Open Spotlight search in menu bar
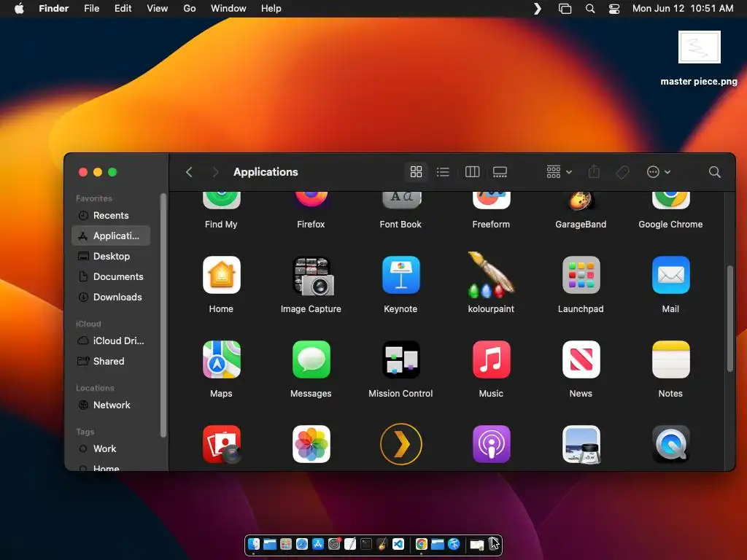This screenshot has height=560, width=747. [x=589, y=9]
